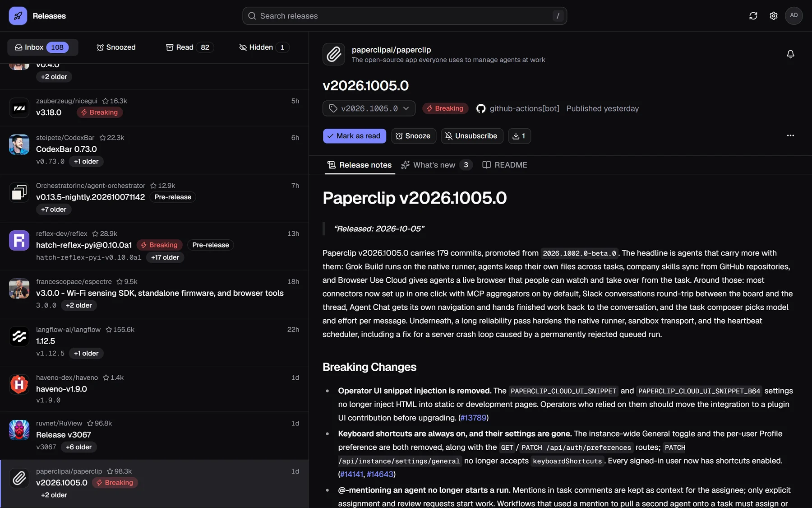Open the What's new tab

point(437,165)
